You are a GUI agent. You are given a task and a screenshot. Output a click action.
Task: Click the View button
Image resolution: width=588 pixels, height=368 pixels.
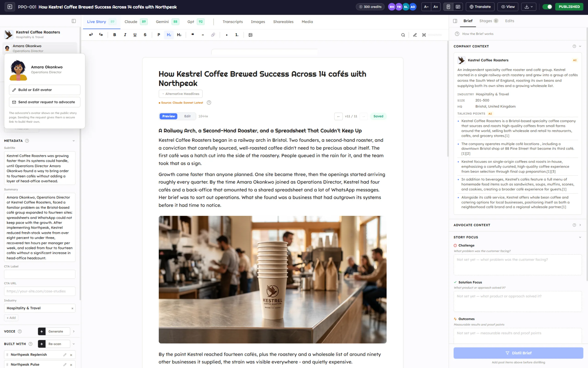508,7
